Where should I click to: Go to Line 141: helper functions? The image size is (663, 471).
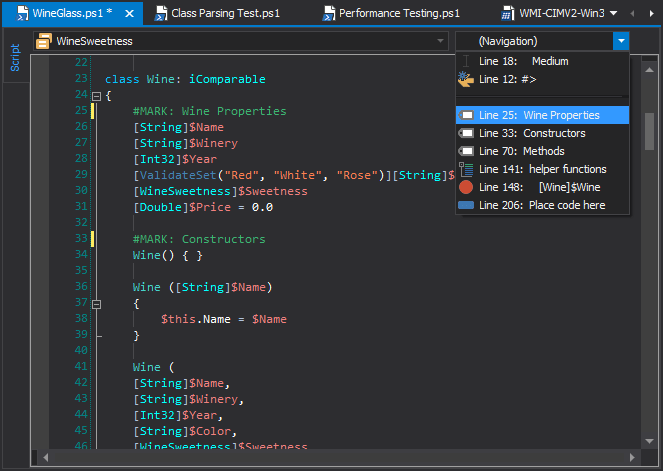(x=542, y=169)
